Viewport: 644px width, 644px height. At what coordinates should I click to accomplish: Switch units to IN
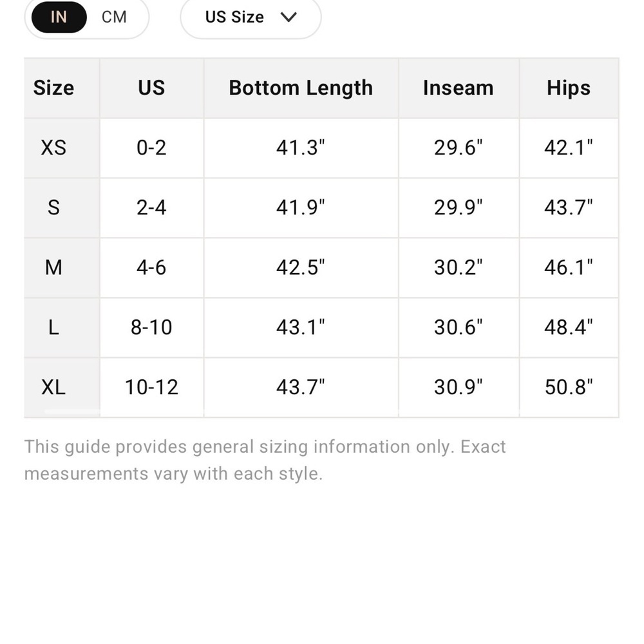(x=59, y=17)
